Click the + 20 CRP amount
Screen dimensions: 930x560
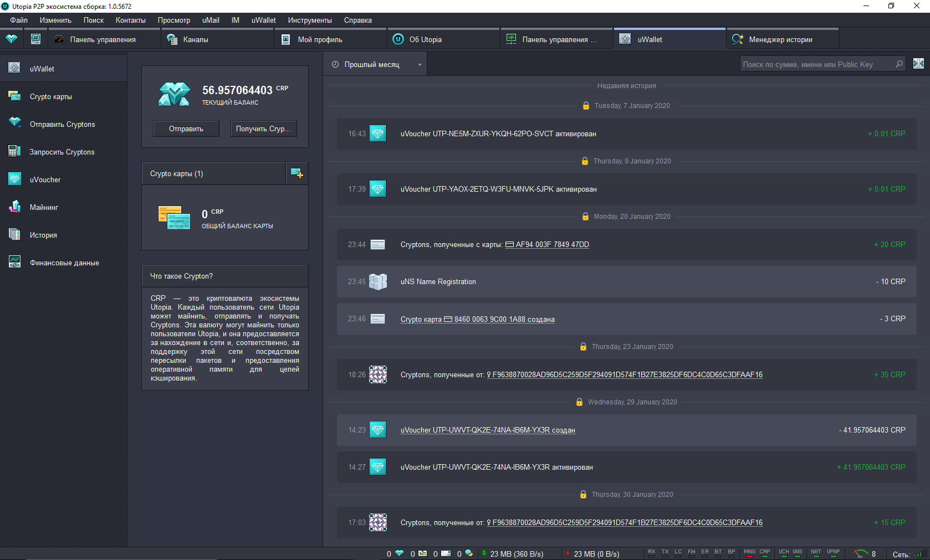pos(890,244)
